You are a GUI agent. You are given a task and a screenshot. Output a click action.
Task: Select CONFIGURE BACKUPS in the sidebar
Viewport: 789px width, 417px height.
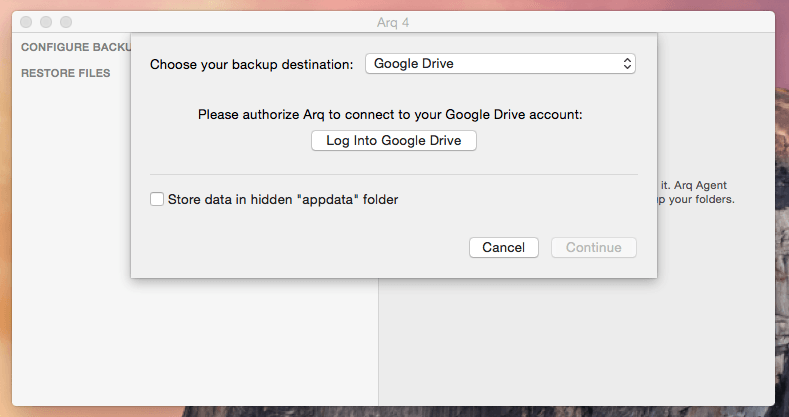tap(76, 47)
